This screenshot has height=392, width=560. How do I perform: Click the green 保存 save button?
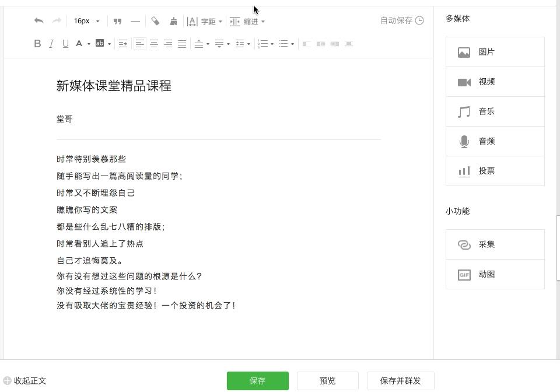(257, 380)
